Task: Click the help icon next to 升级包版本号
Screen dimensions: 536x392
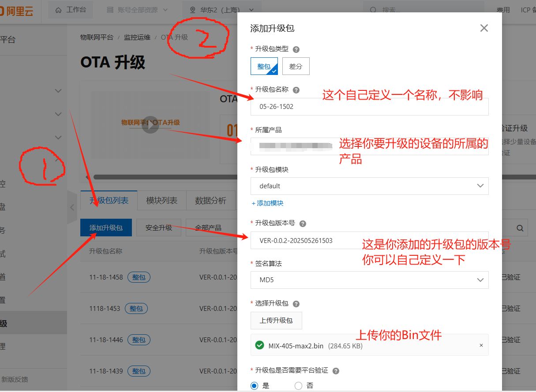Action: (x=303, y=224)
